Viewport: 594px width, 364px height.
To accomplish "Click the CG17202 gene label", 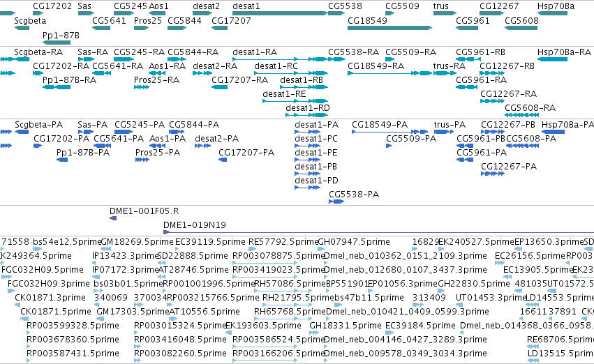I will pos(52,6).
